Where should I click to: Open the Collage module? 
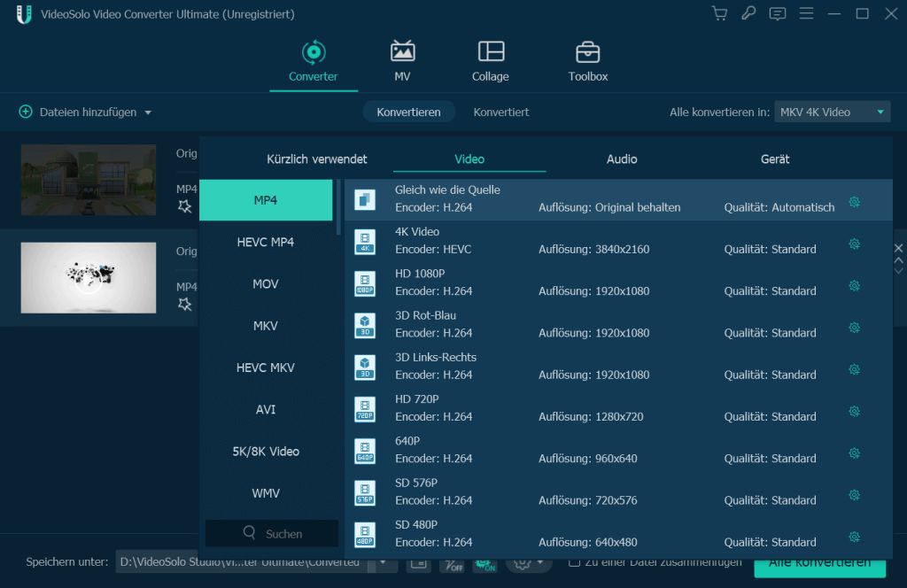click(x=490, y=61)
